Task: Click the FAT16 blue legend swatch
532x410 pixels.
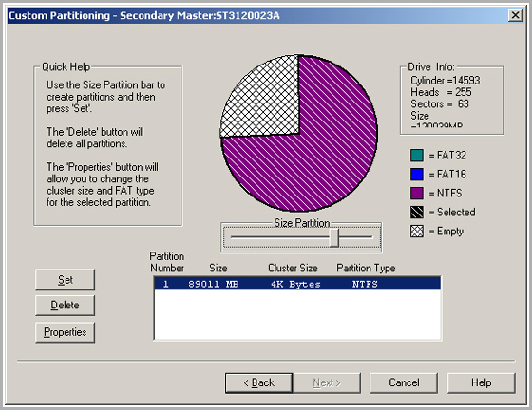Action: 417,175
